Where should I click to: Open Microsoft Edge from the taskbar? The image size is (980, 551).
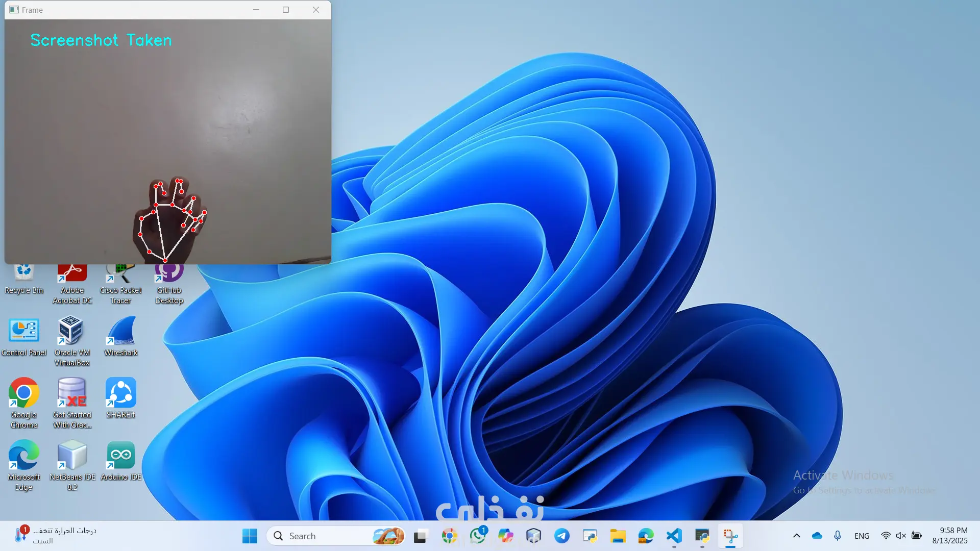click(x=646, y=536)
